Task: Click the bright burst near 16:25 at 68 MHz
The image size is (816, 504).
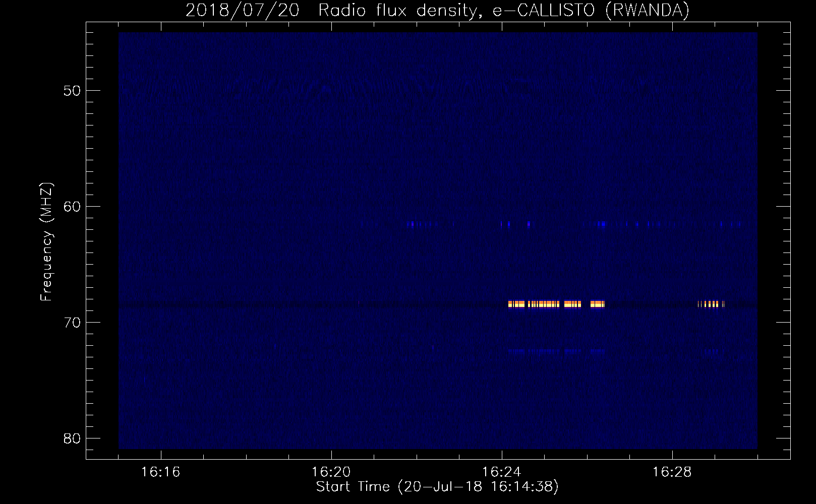Action: pos(556,304)
